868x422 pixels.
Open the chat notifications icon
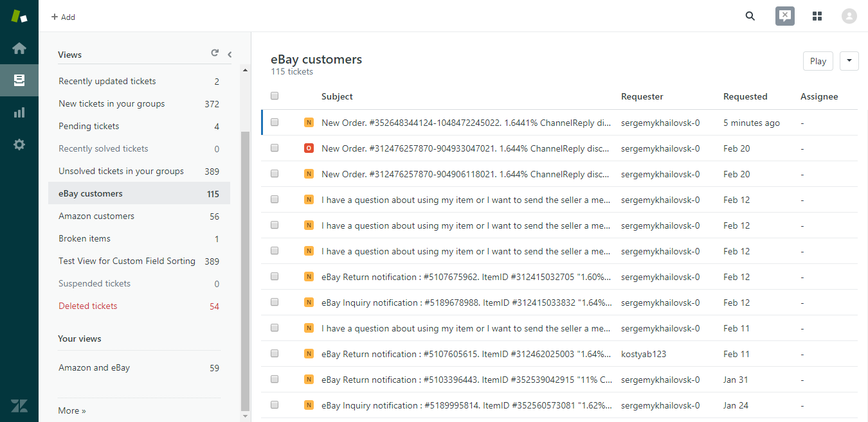[x=785, y=16]
